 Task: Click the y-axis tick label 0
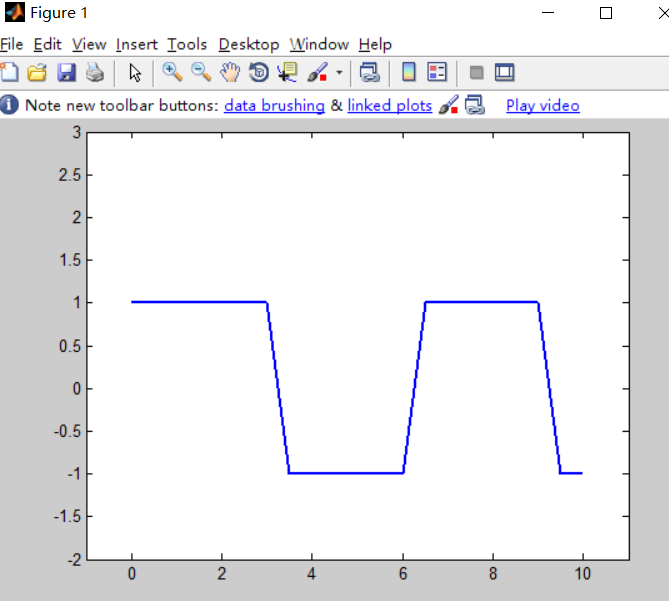77,389
